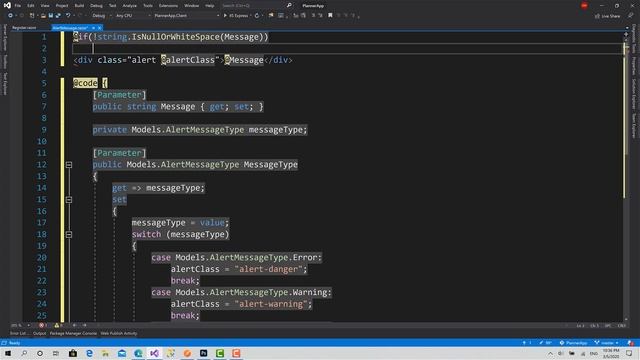
Task: Click the system clock in the tray
Action: (611, 353)
